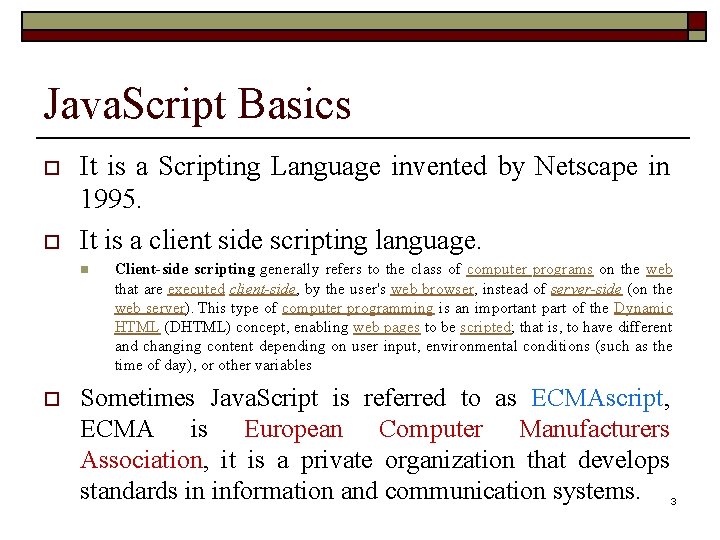The width and height of the screenshot is (720, 540).
Task: Select the red 'European' word
Action: coord(293,429)
